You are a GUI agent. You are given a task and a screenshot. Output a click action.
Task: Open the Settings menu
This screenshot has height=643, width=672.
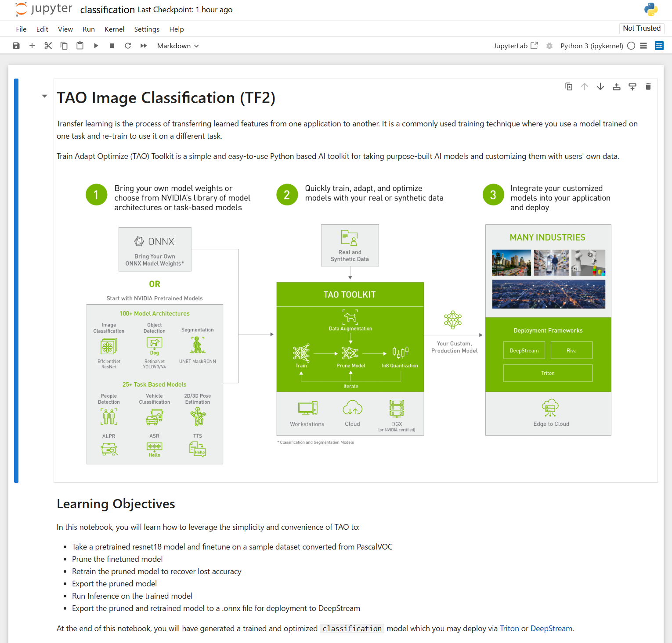pos(147,29)
